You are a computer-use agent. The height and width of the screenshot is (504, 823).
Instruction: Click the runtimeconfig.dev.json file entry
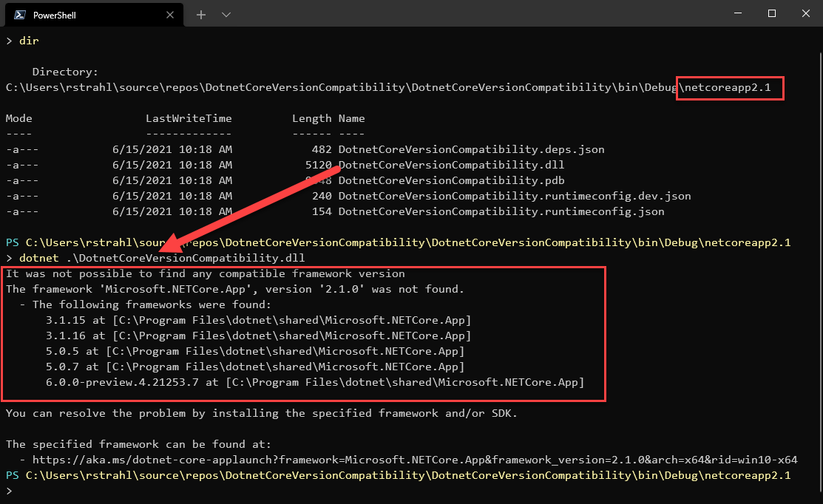click(x=515, y=196)
